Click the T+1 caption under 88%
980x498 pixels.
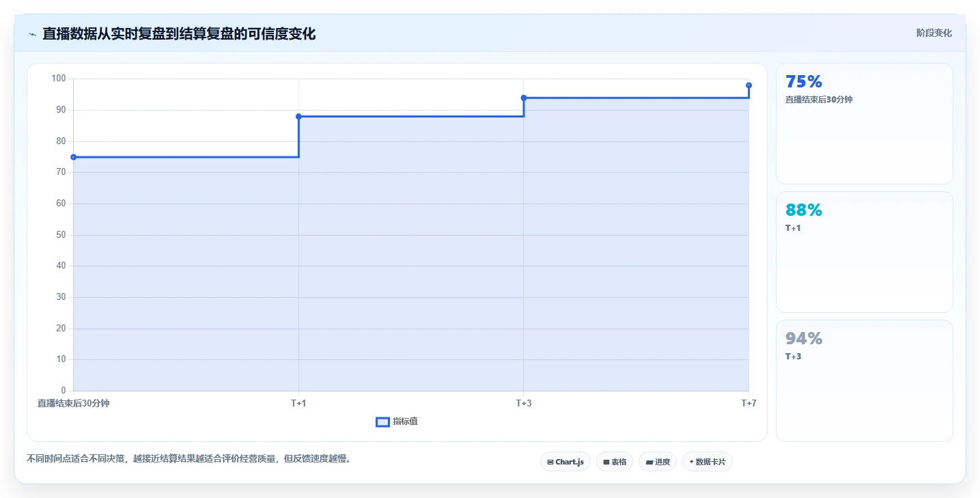pos(793,228)
